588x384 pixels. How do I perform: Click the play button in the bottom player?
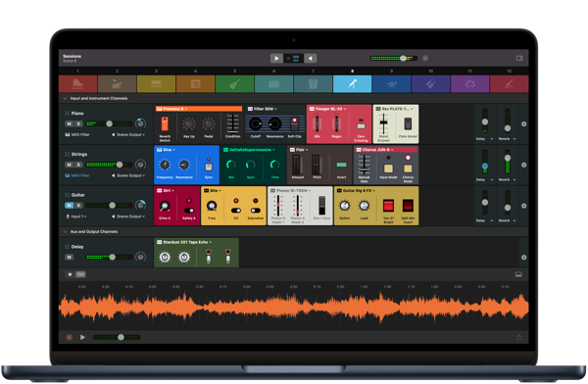[x=82, y=337]
